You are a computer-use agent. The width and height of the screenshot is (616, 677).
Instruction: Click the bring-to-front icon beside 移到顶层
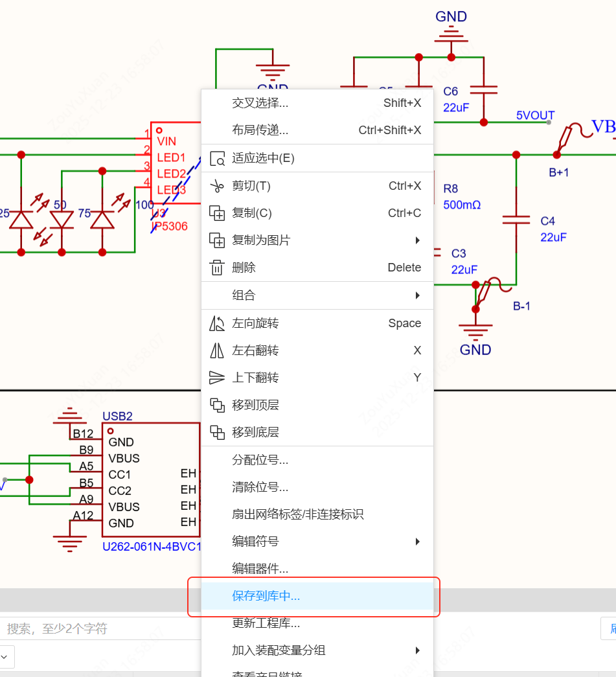point(217,405)
